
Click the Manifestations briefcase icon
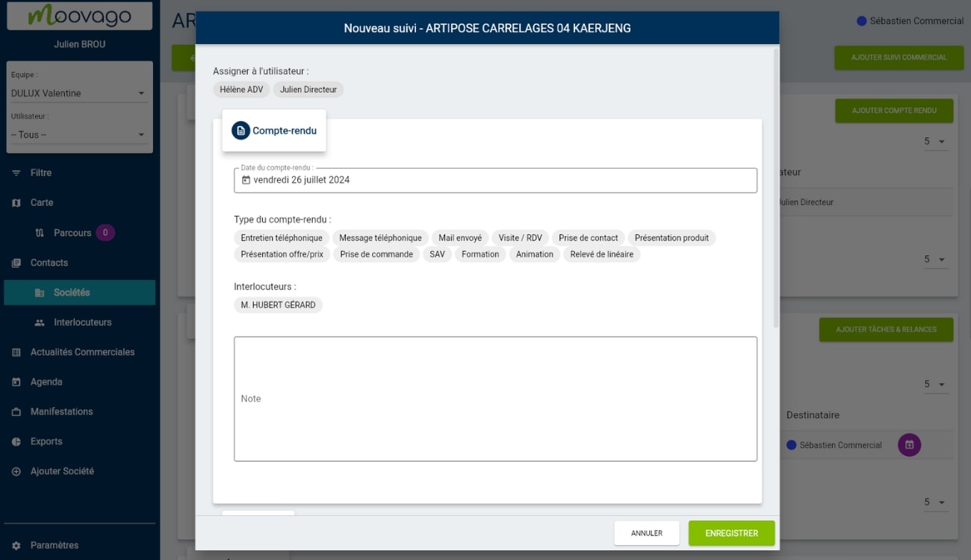point(16,412)
